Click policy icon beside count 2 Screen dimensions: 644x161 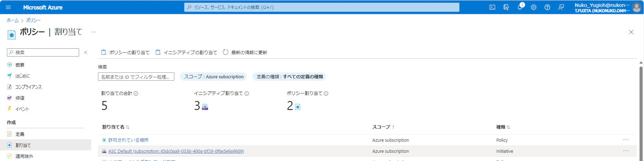(298, 107)
